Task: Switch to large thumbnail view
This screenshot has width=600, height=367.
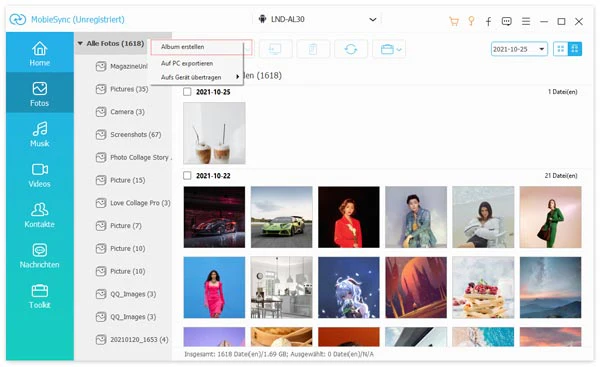Action: (575, 49)
